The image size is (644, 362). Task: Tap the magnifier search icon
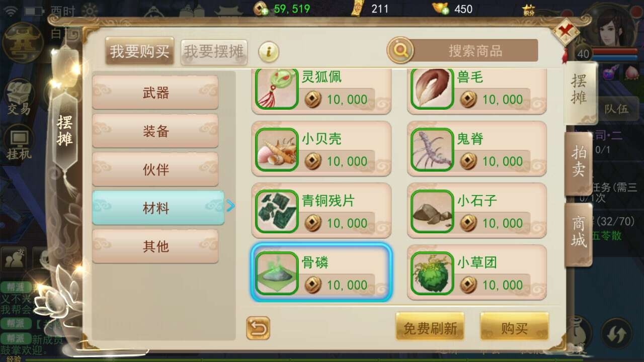pyautogui.click(x=401, y=50)
